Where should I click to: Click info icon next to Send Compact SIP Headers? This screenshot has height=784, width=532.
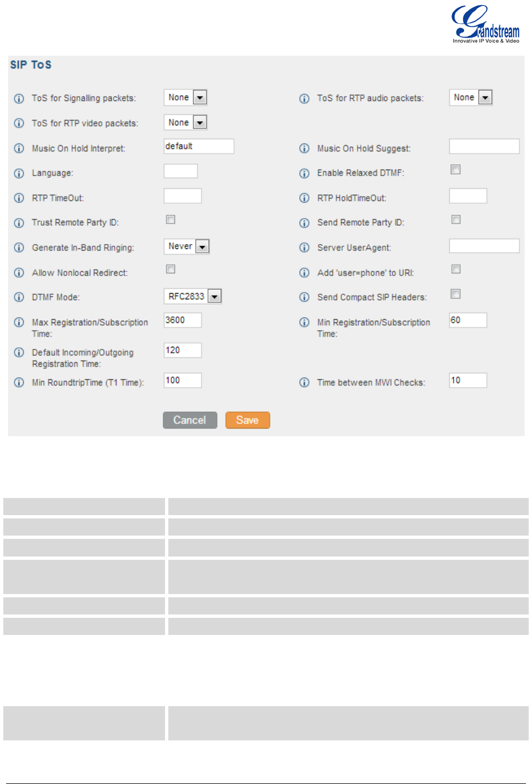point(304,298)
